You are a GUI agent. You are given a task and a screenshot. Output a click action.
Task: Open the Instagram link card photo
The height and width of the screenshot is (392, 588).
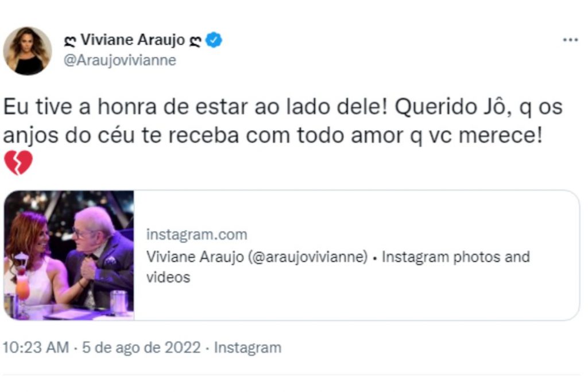pyautogui.click(x=69, y=255)
